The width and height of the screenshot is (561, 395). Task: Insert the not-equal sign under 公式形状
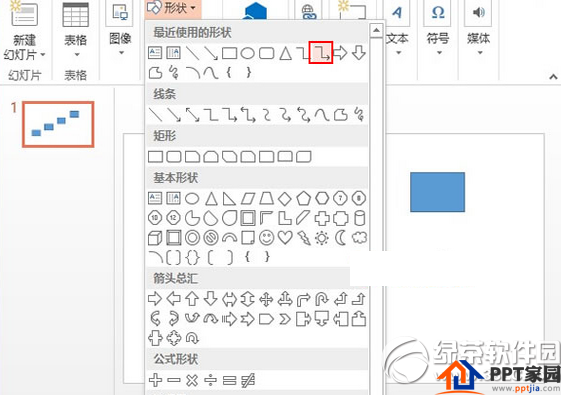click(248, 380)
